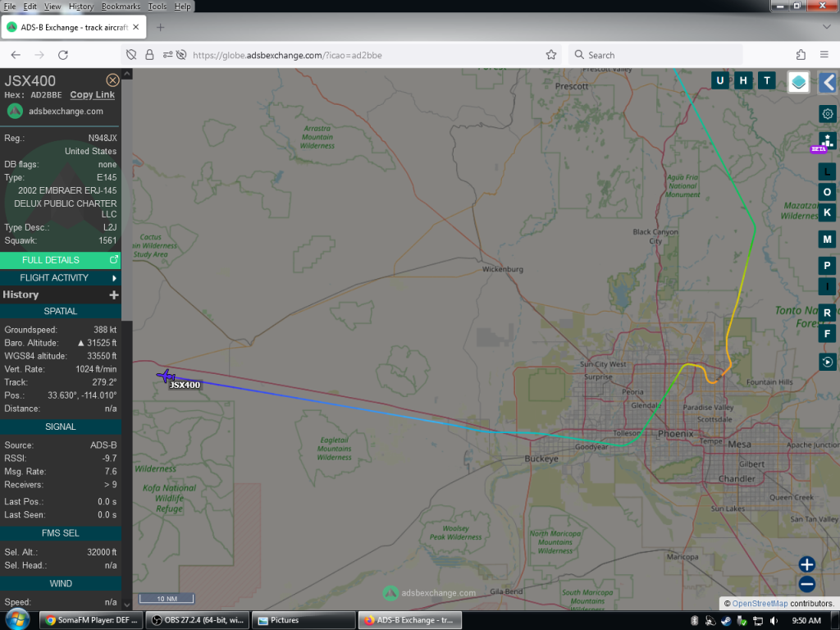
Task: Open the BETA leaderboard stats icon
Action: click(x=827, y=142)
